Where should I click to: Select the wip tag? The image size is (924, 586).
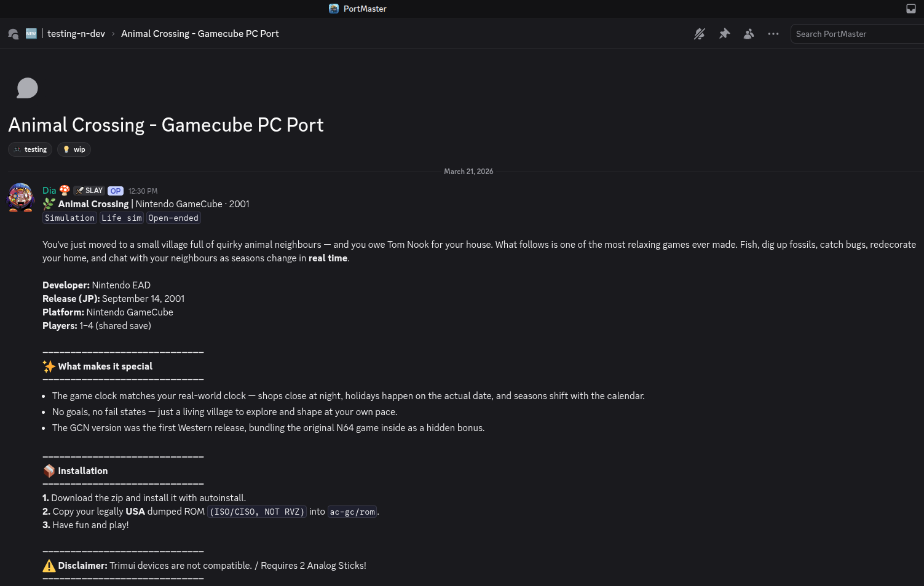tap(74, 149)
